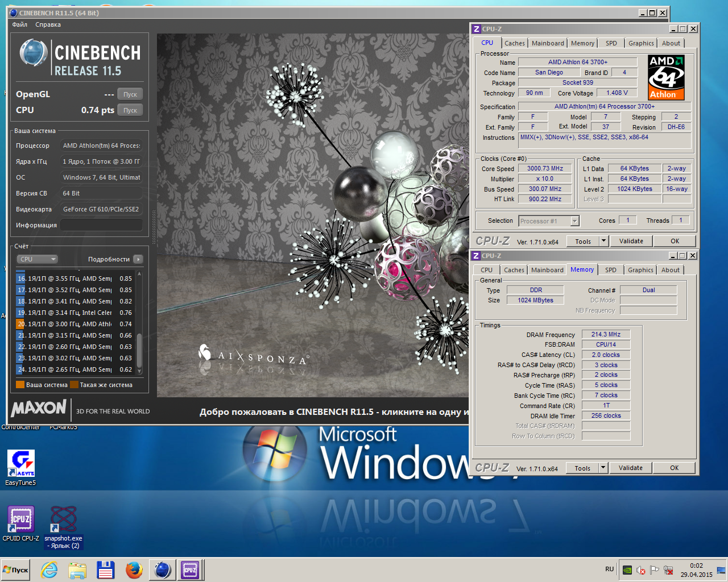The height and width of the screenshot is (582, 728).
Task: Click the lower CPU-Z title bar icon
Action: [x=476, y=256]
